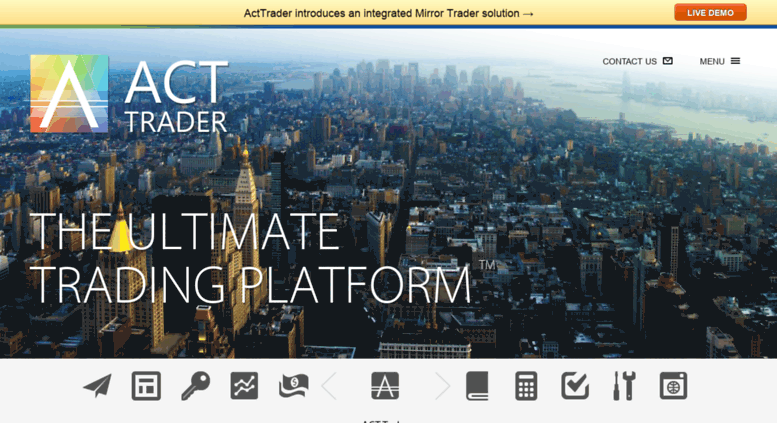
Task: Select the centered ActTrader A icon
Action: pos(385,385)
